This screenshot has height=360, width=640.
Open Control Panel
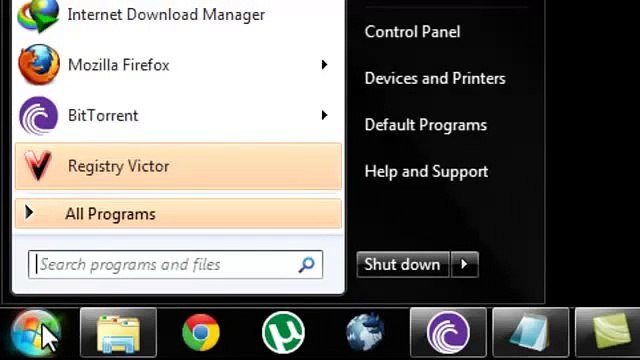point(412,32)
